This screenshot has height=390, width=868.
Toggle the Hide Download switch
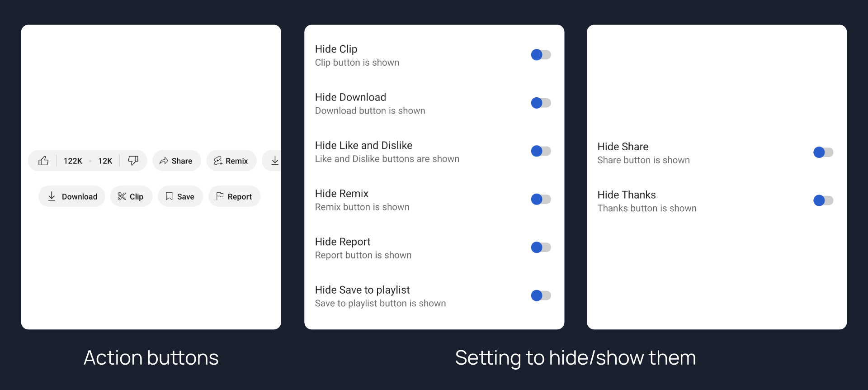click(541, 103)
